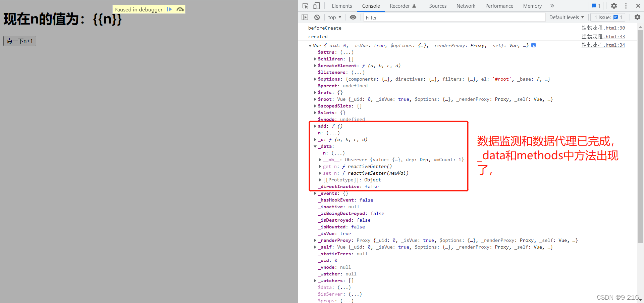
Task: Click the scrollbar up arrow
Action: click(x=640, y=27)
